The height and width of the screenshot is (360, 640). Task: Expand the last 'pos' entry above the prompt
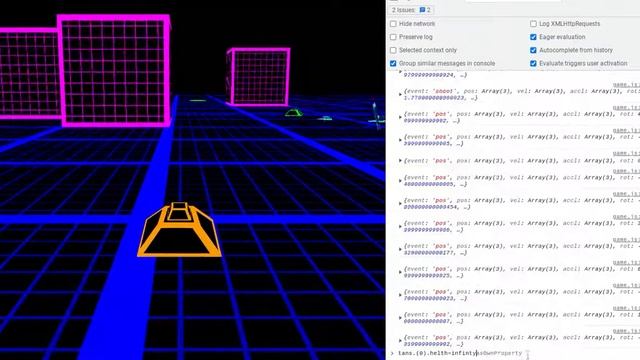tap(400, 340)
